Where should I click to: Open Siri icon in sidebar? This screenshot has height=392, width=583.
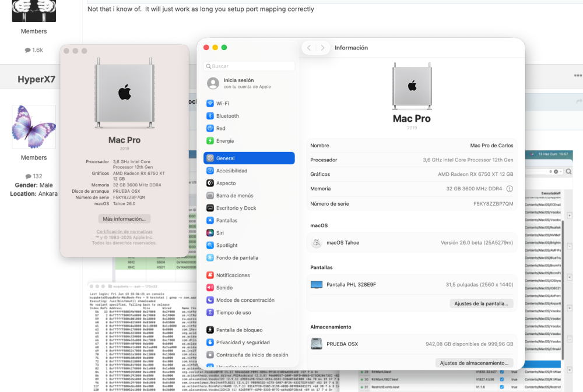(210, 233)
